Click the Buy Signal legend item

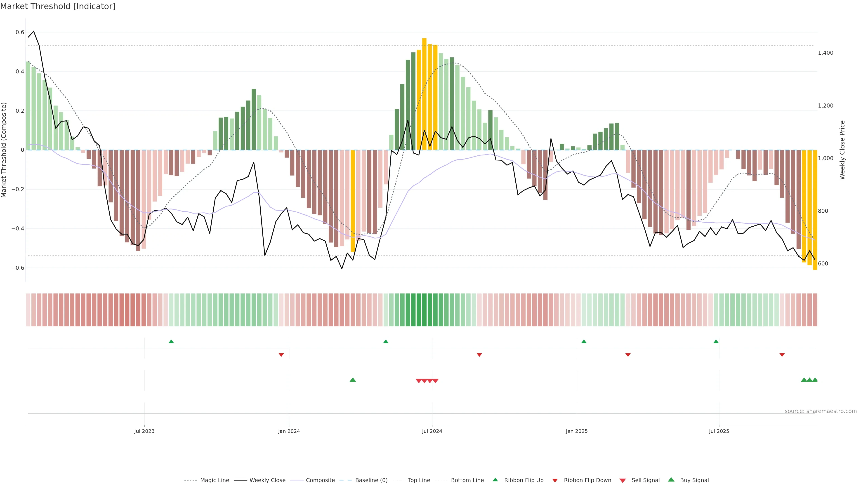pos(694,480)
